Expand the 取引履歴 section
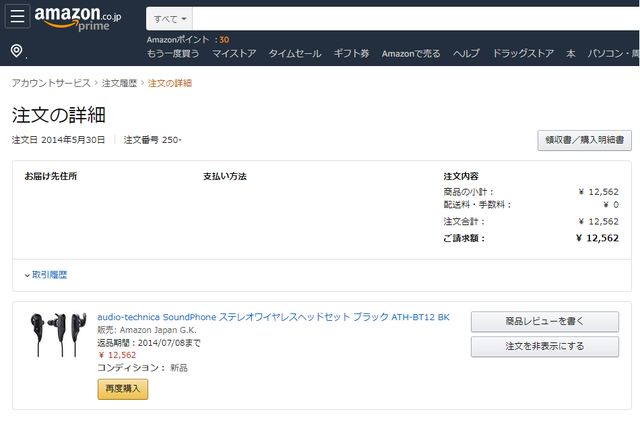Viewport: 640px width, 424px height. coord(46,275)
